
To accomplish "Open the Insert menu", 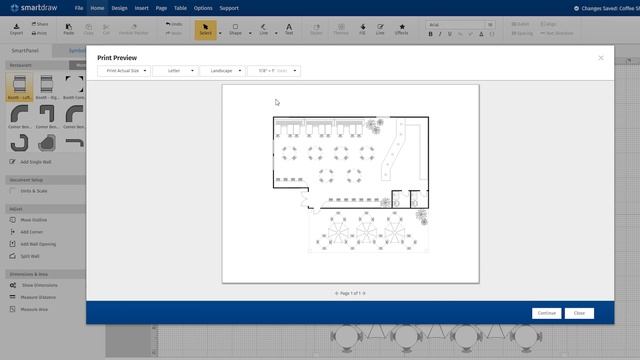I will click(142, 8).
